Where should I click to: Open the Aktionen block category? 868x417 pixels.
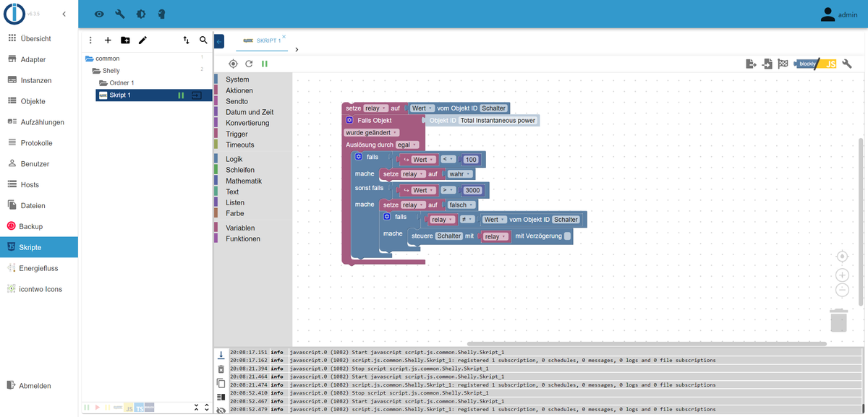click(x=239, y=90)
